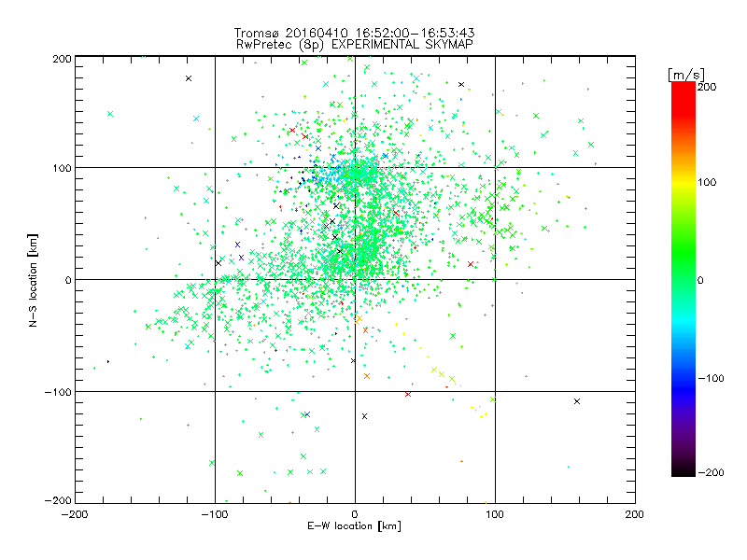Click the colorbar '-200' tick label
The image size is (747, 560).
pos(711,472)
